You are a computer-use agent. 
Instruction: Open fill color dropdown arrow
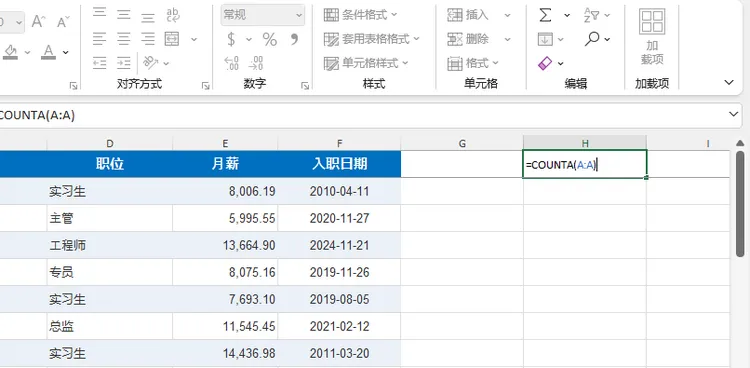pos(27,52)
